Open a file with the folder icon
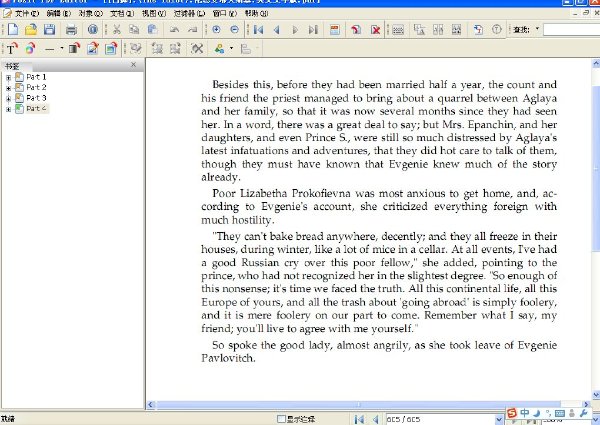 point(31,29)
